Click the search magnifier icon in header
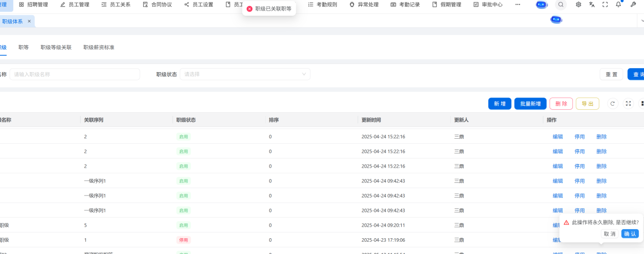 (561, 5)
